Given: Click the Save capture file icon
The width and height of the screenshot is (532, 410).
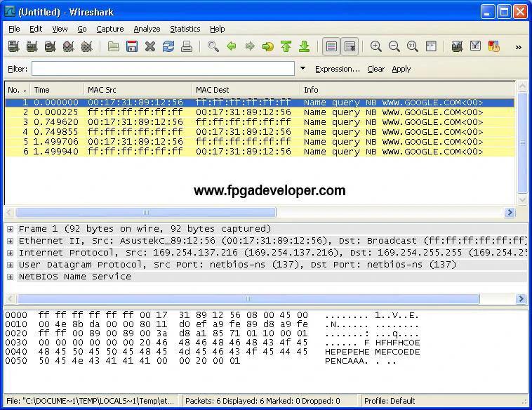Looking at the screenshot, I should tap(132, 47).
